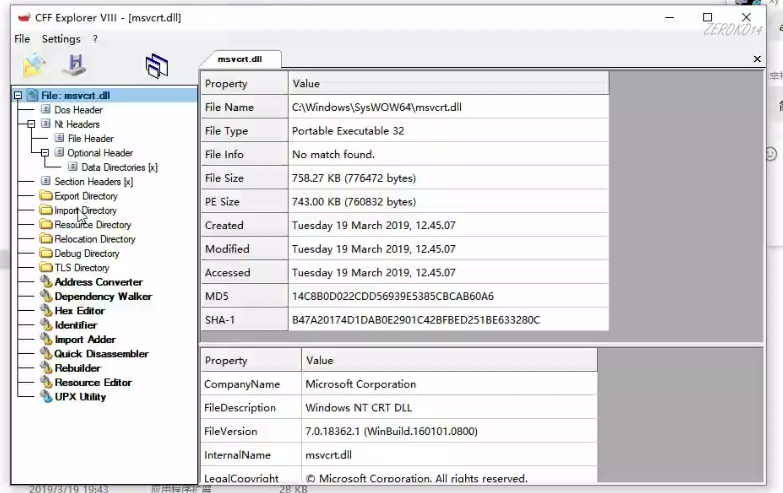Select the File Header node icon
Viewport: 783px width, 493px height.
(59, 138)
